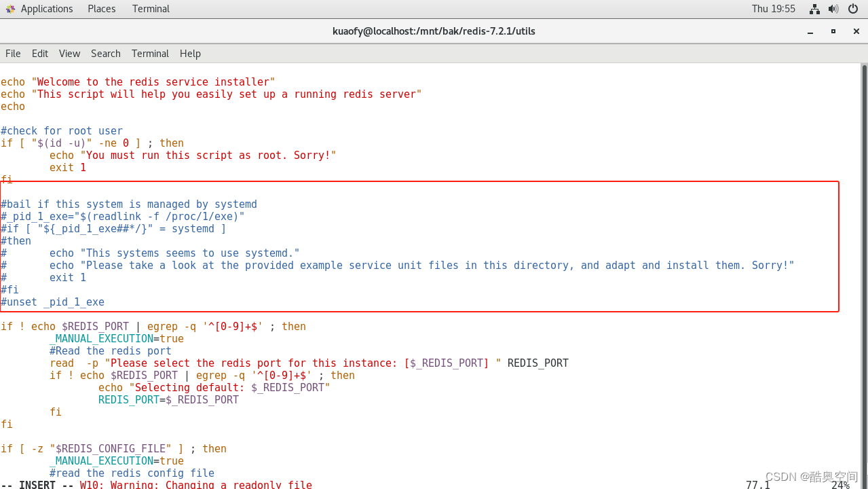The height and width of the screenshot is (489, 868).
Task: Maximize the terminal window
Action: 833,31
